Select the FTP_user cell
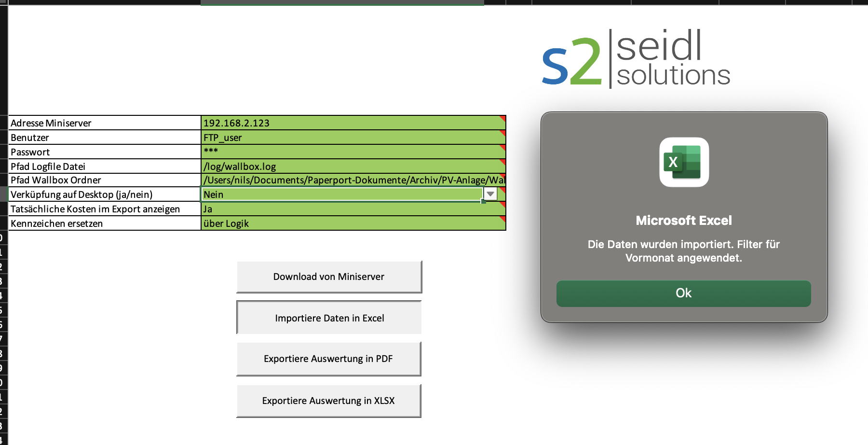Screen dimensions: 868x445 pos(353,137)
